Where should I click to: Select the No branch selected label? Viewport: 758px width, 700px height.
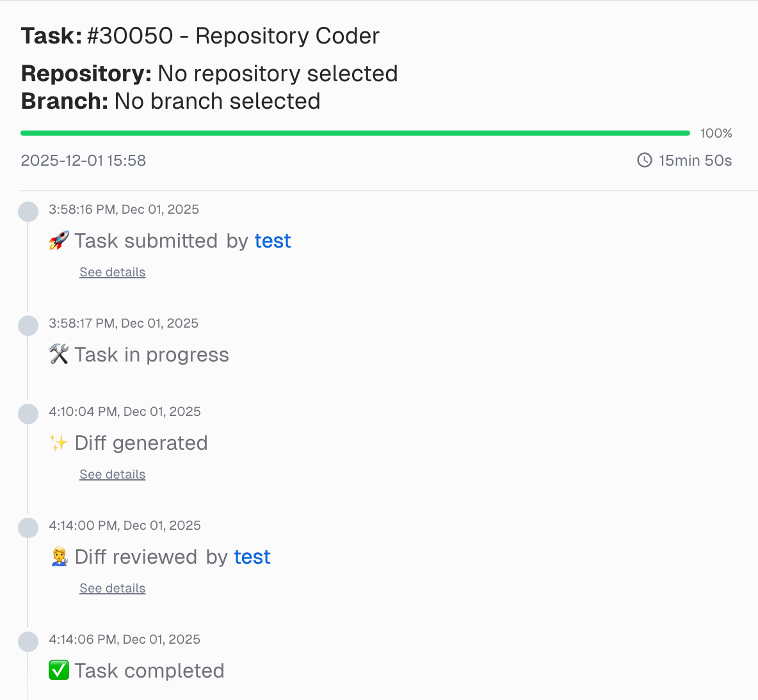click(x=216, y=100)
